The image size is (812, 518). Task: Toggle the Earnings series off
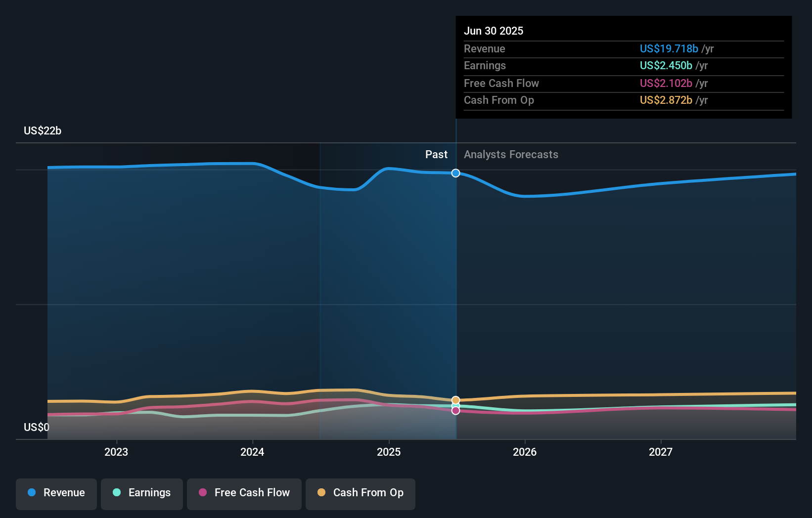coord(142,493)
